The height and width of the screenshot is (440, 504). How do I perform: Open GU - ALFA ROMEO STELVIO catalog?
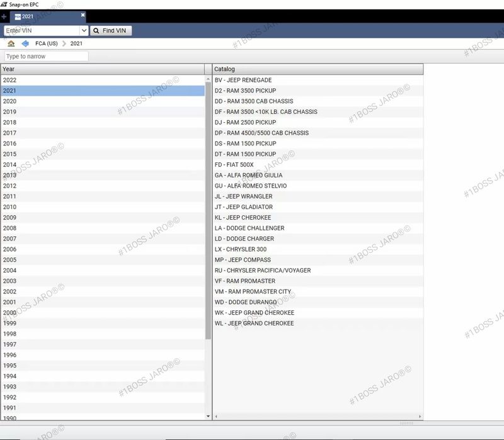click(x=318, y=186)
